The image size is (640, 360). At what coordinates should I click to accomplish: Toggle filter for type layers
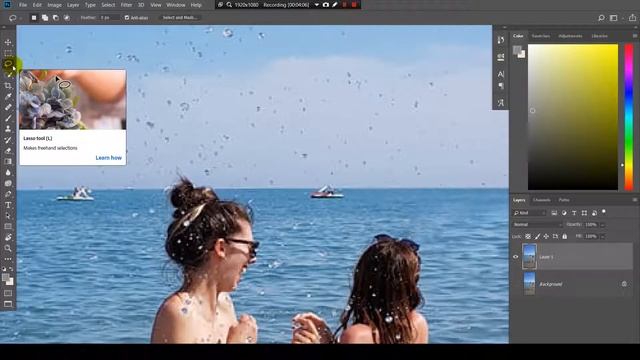coord(574,213)
